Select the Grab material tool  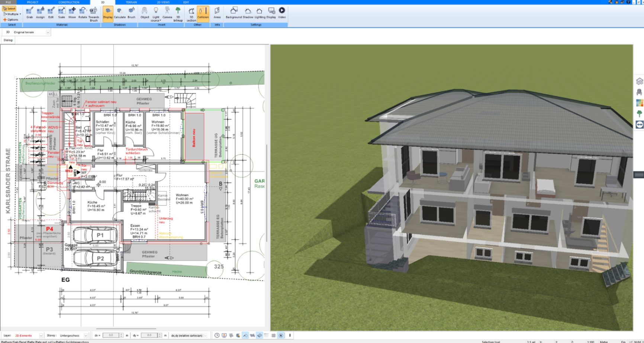tap(29, 13)
